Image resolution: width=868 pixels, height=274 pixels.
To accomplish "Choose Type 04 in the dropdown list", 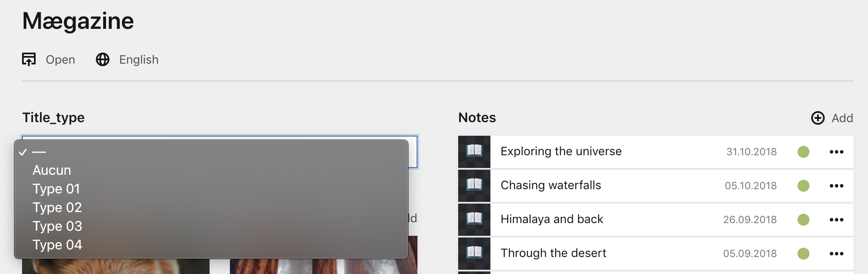I will 57,245.
